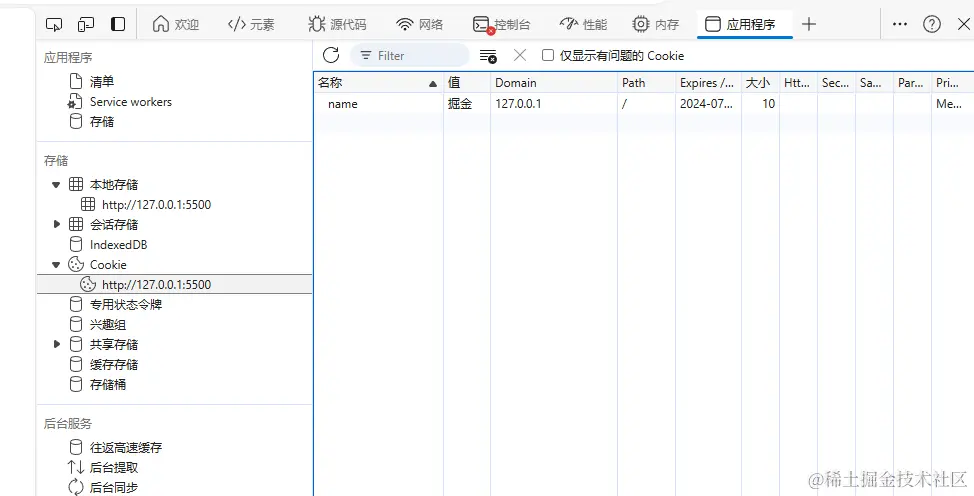The height and width of the screenshot is (496, 974).
Task: Sort by 名称 column header
Action: click(x=378, y=83)
